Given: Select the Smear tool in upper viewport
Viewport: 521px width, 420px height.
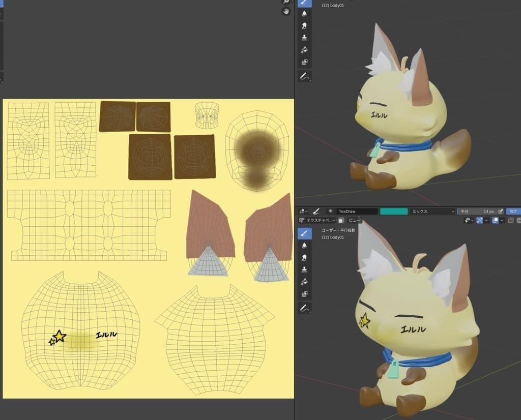Looking at the screenshot, I should click(x=304, y=25).
